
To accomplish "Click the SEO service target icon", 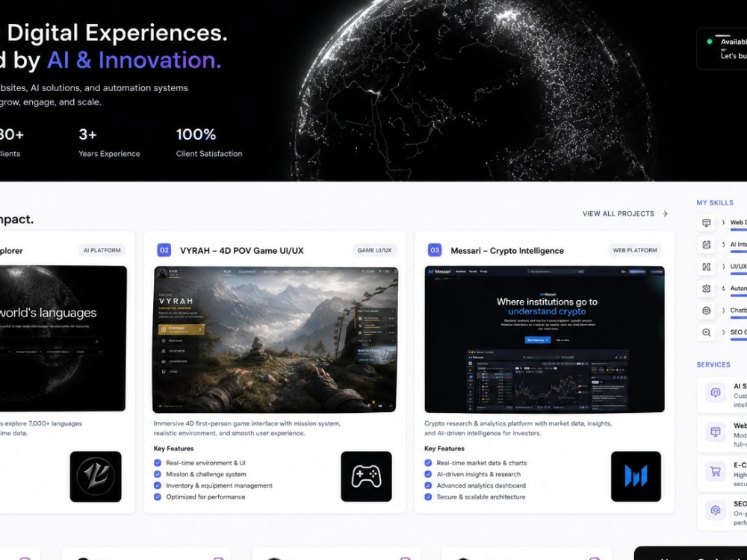I will [x=715, y=511].
